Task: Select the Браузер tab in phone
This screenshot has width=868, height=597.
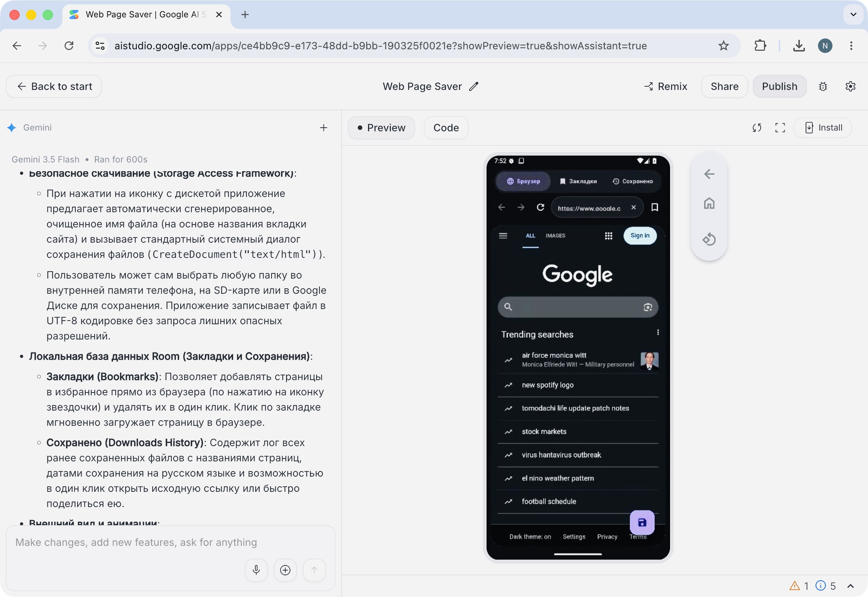Action: tap(523, 181)
